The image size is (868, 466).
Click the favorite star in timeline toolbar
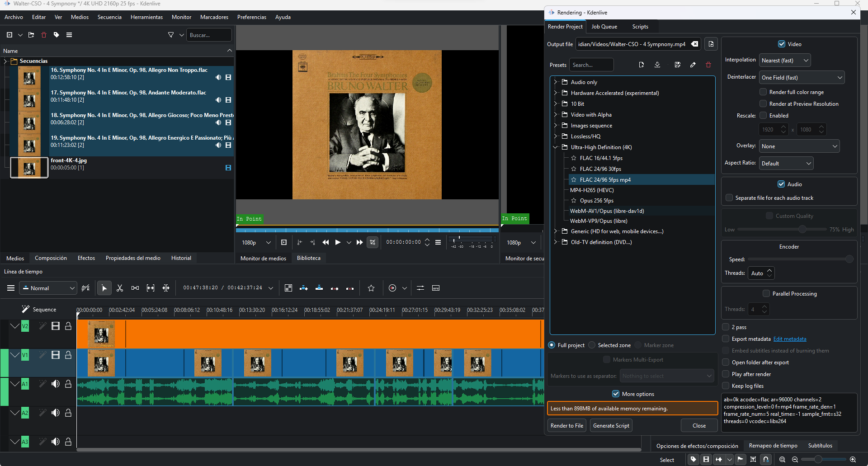click(371, 288)
